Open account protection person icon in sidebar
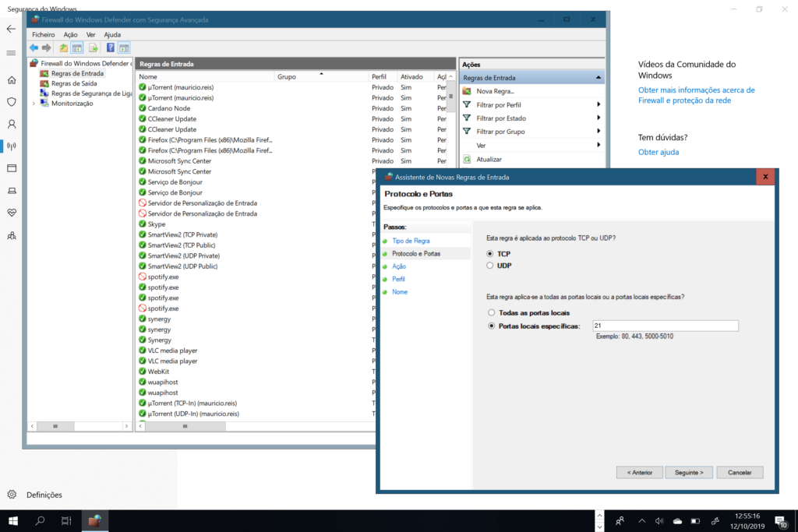This screenshot has height=532, width=798. pos(12,124)
